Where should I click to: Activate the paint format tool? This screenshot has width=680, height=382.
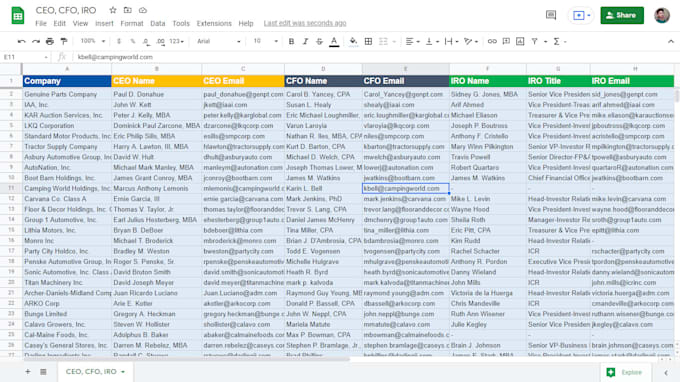click(64, 41)
